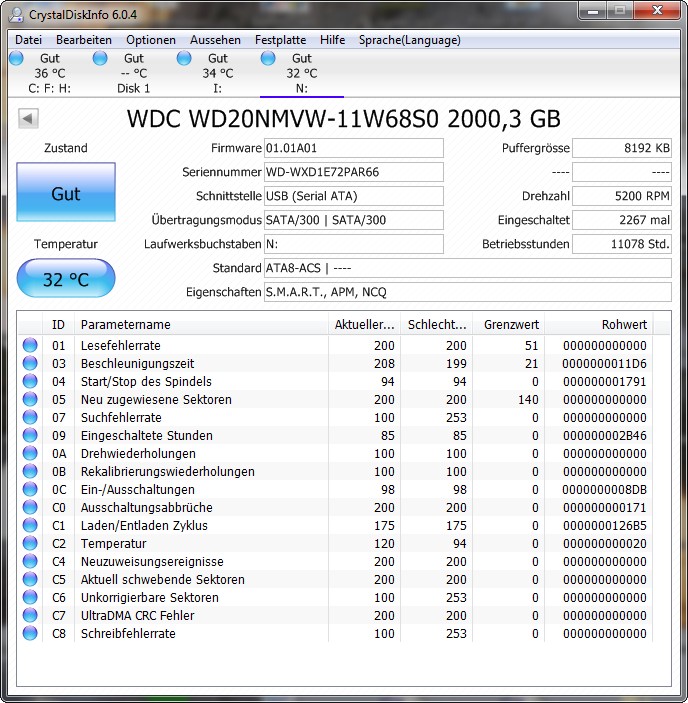Click the status orb for Drehwiederholungen
This screenshot has height=703, width=688.
[x=30, y=453]
